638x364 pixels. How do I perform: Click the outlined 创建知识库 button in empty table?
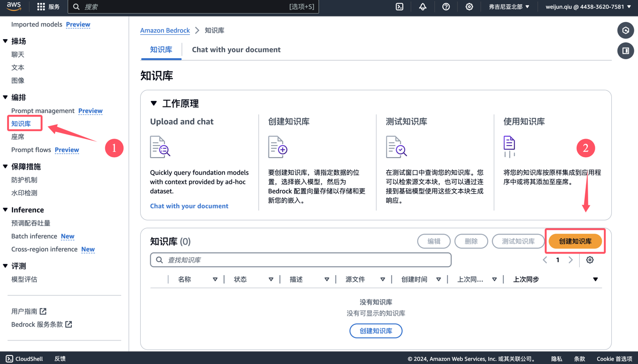click(x=376, y=331)
